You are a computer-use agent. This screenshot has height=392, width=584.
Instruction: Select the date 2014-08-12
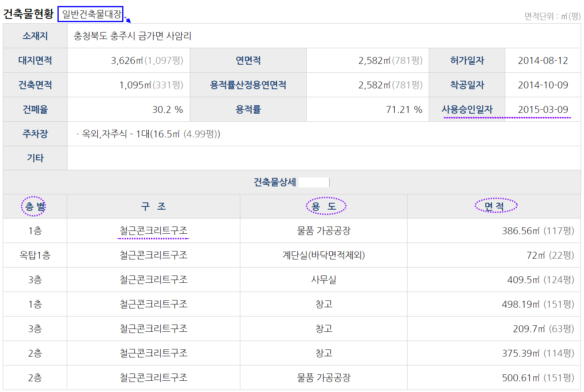(543, 60)
